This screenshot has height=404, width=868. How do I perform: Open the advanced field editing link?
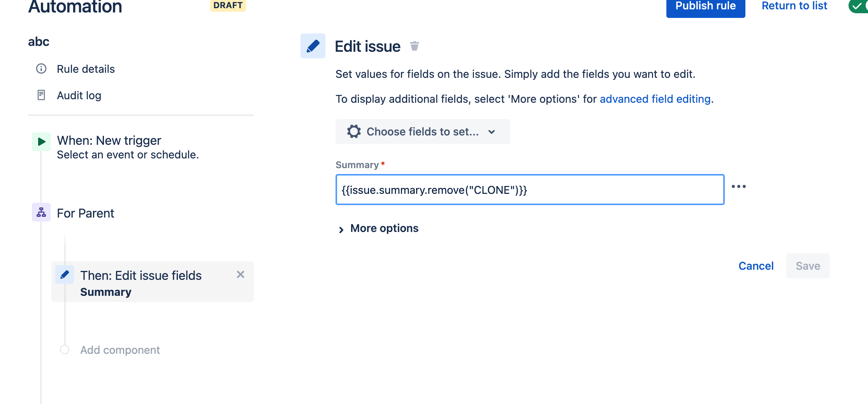coord(655,99)
